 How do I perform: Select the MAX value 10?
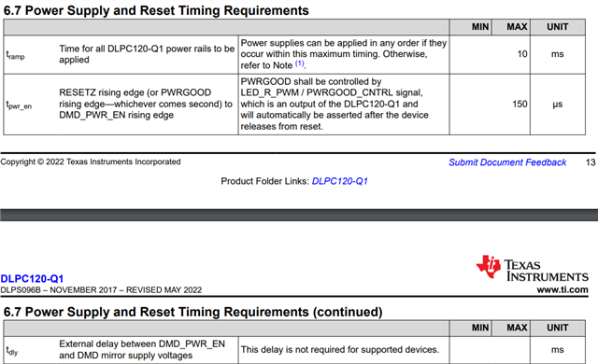522,54
